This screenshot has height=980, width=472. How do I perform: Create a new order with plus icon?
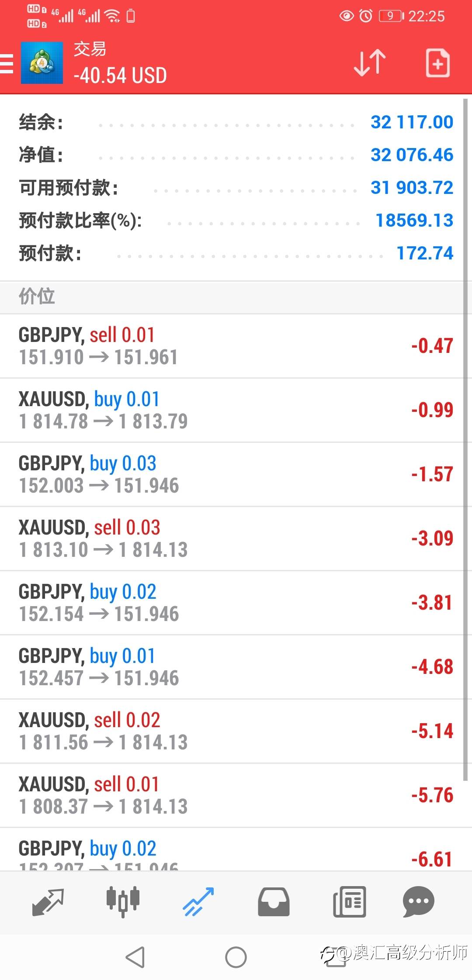point(437,63)
